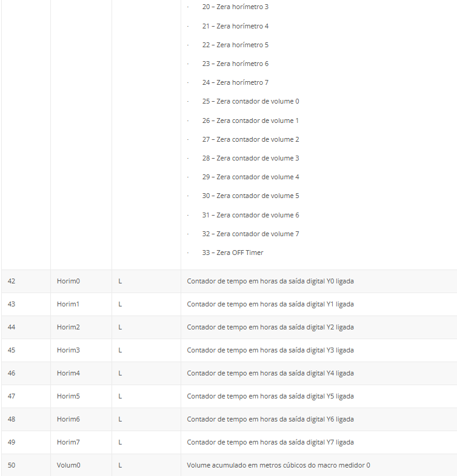Click the Horim1 name cell
This screenshot has height=476, width=457.
[x=68, y=304]
